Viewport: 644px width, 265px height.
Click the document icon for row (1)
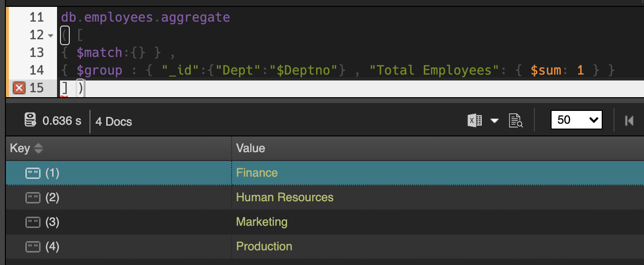point(32,173)
